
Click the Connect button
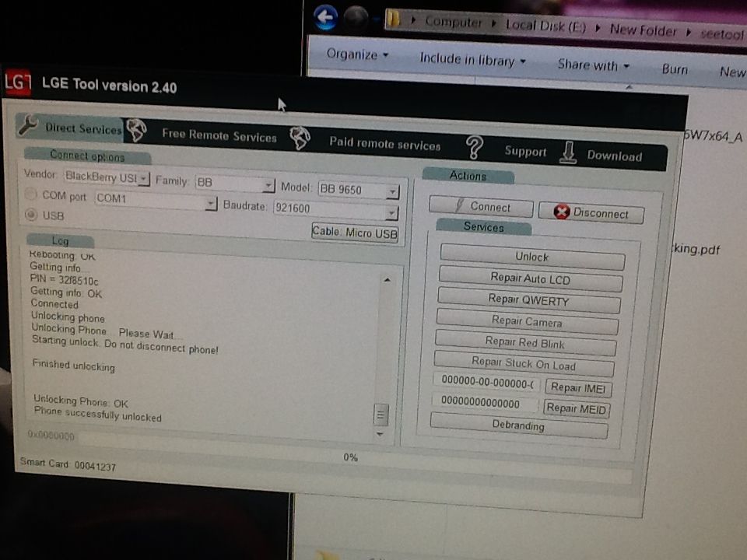481,206
